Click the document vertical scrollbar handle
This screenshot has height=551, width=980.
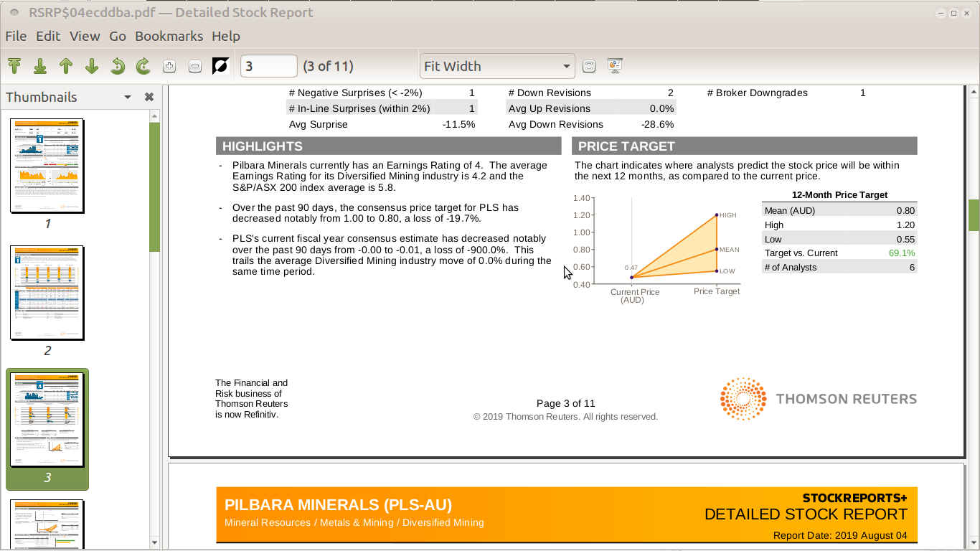(x=974, y=215)
